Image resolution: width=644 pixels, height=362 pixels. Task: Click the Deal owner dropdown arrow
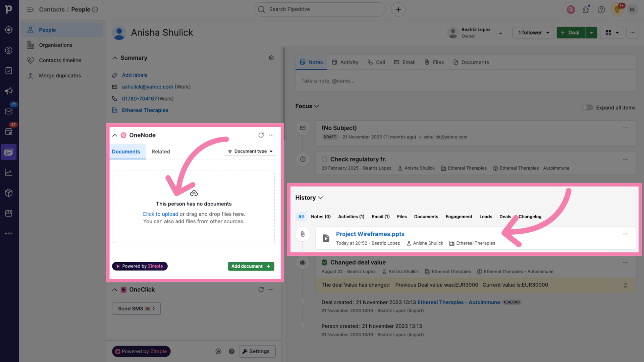pos(500,33)
